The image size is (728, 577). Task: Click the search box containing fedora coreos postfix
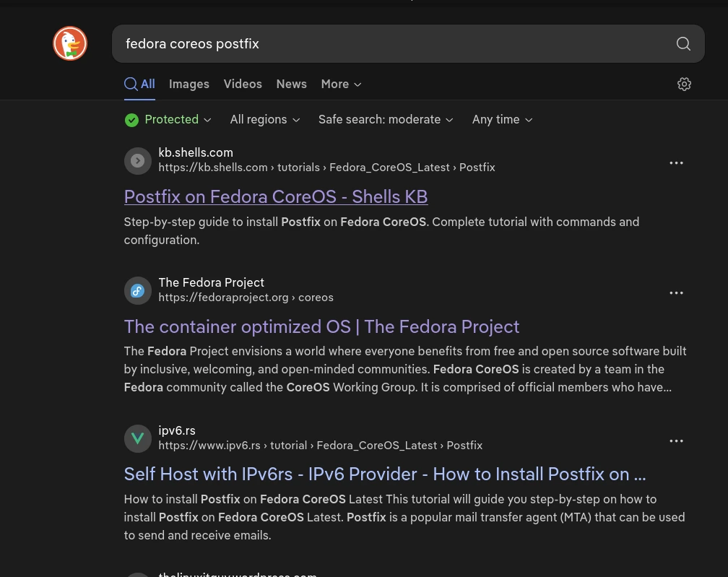390,44
